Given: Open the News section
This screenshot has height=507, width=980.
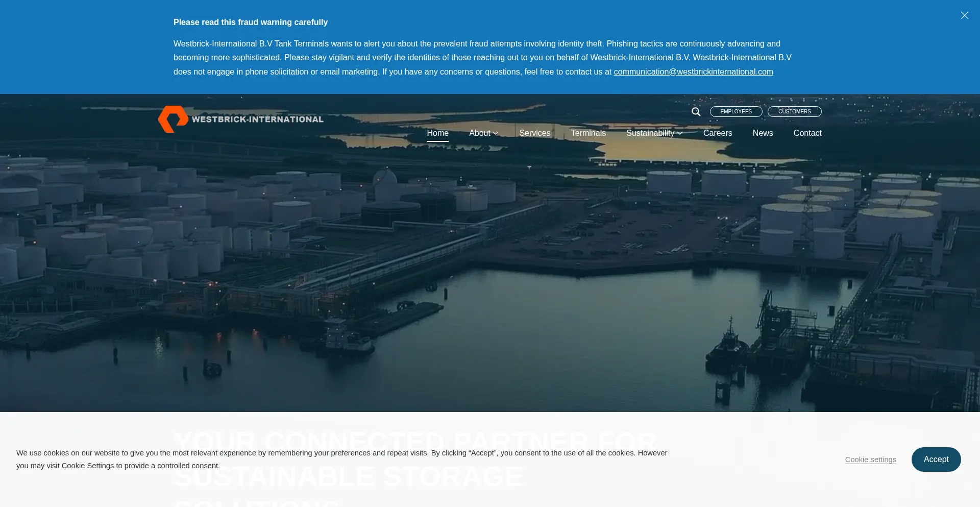Looking at the screenshot, I should [x=763, y=133].
